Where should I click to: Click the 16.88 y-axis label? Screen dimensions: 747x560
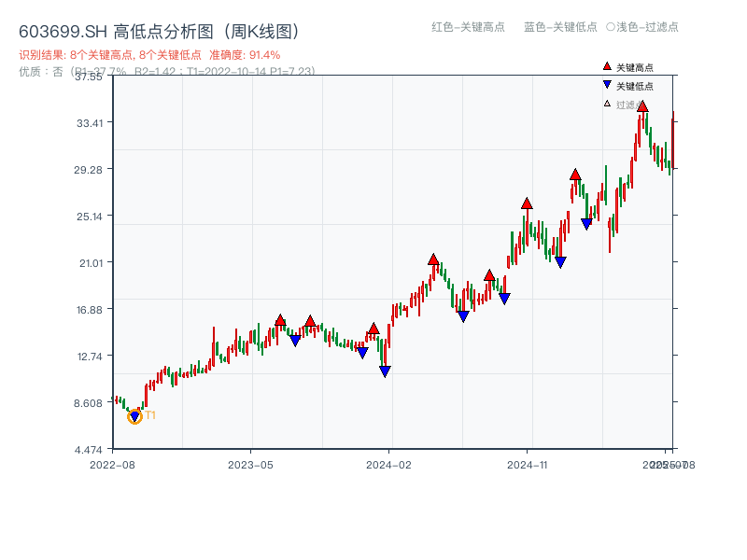90,310
